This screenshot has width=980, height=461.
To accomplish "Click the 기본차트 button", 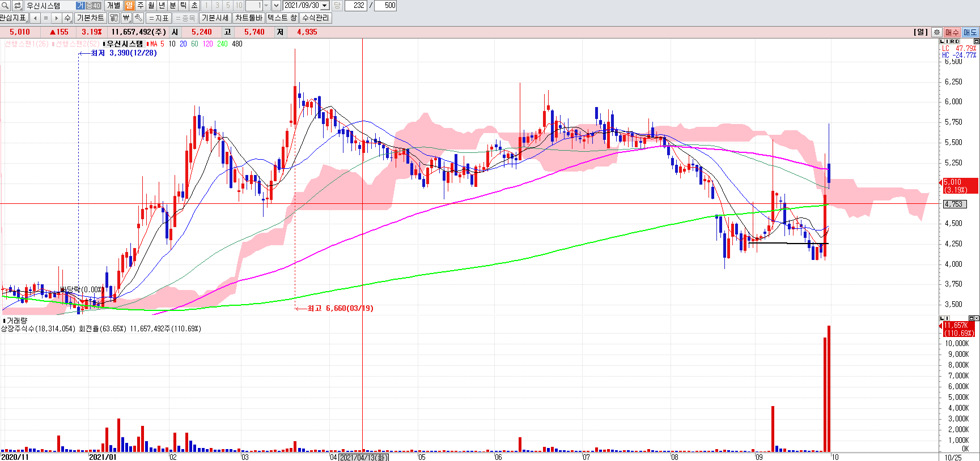I will click(90, 18).
